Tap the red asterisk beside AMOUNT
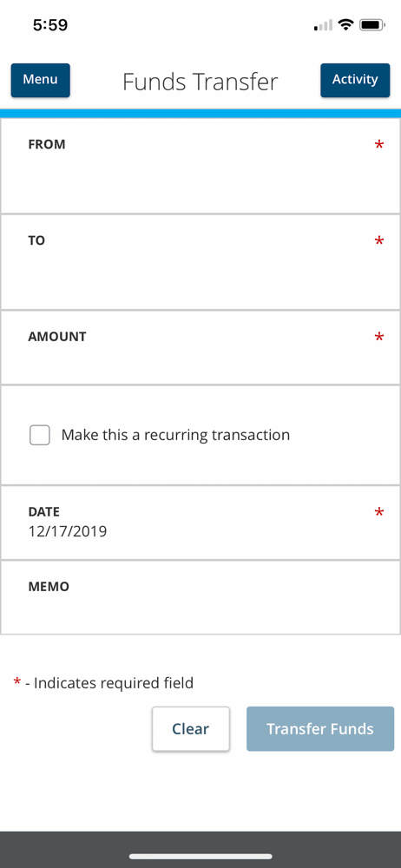The width and height of the screenshot is (401, 868). click(378, 337)
